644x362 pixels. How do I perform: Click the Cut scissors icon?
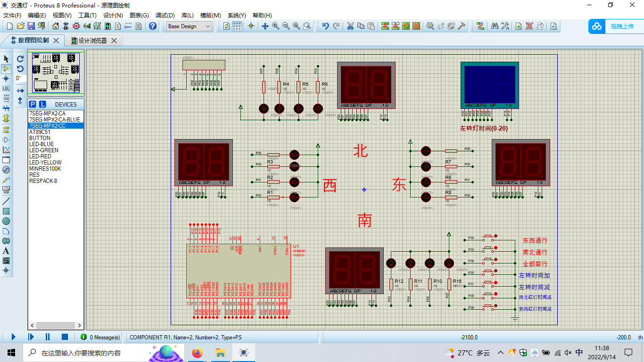pyautogui.click(x=350, y=26)
